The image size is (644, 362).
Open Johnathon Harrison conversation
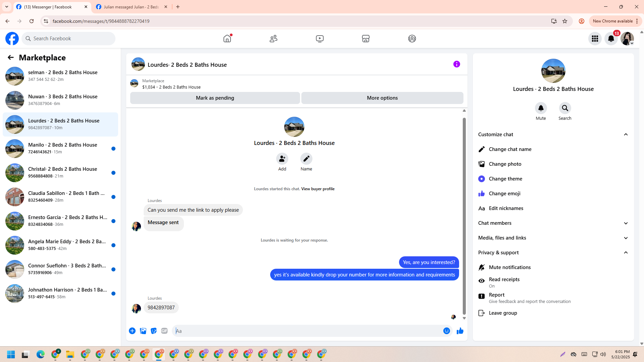60,294
